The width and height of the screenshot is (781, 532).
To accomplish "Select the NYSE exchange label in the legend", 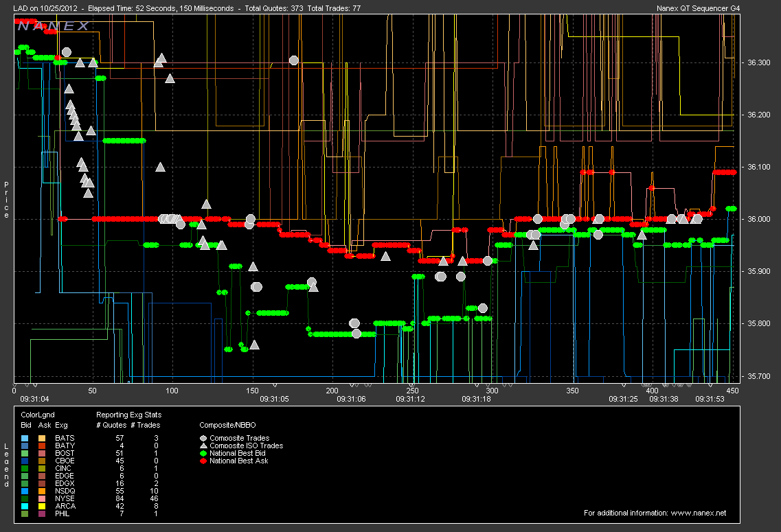I will tap(65, 498).
